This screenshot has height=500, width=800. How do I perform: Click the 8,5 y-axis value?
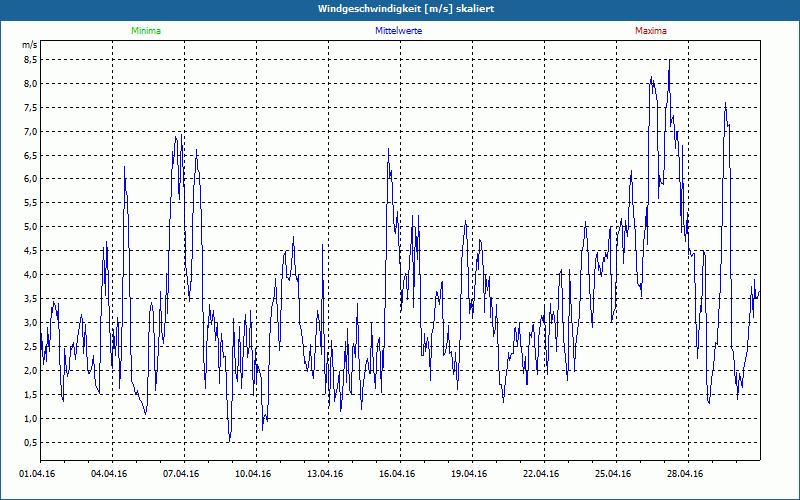coord(31,60)
